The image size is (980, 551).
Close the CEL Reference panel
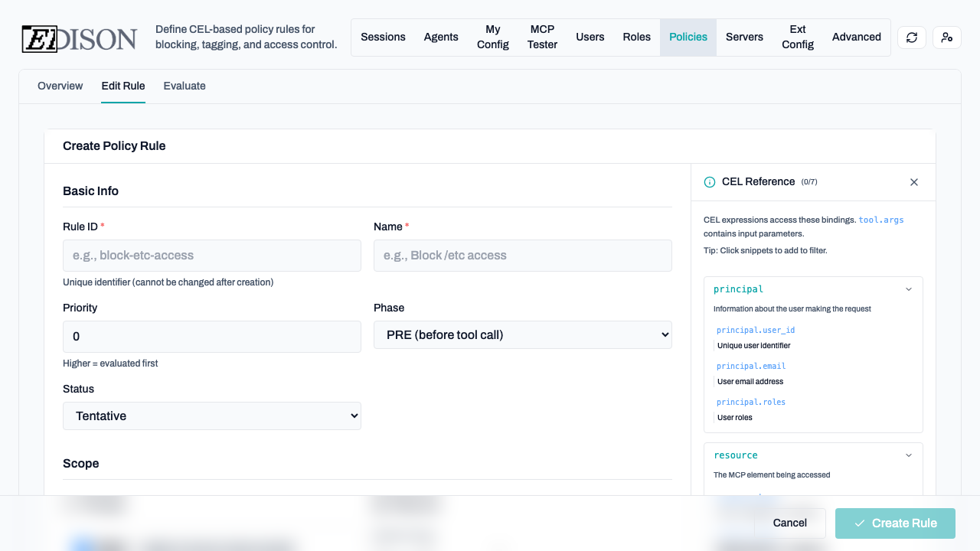click(913, 182)
